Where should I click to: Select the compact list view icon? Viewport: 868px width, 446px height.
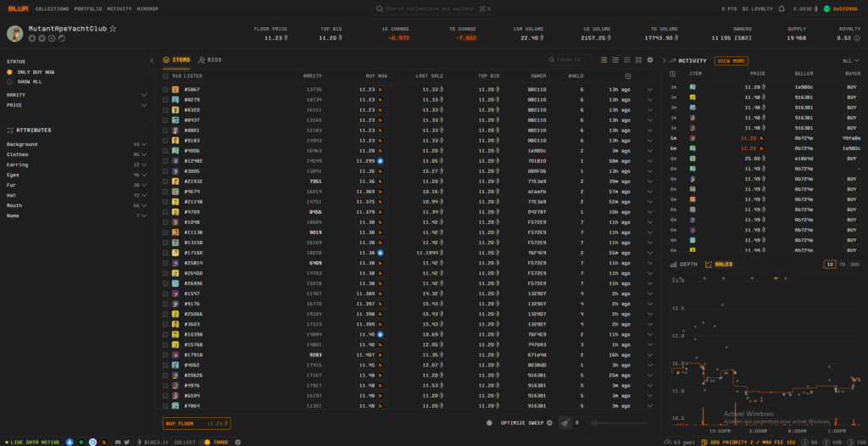tap(604, 60)
